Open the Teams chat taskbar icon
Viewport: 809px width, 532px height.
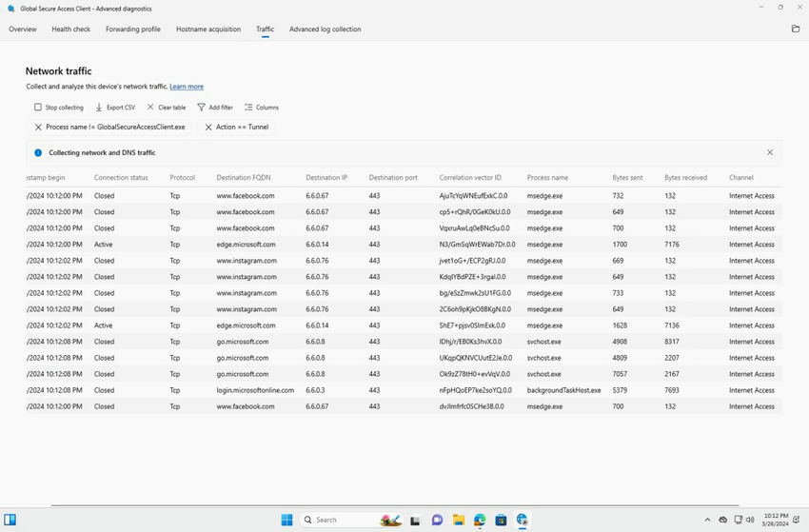[x=437, y=520]
